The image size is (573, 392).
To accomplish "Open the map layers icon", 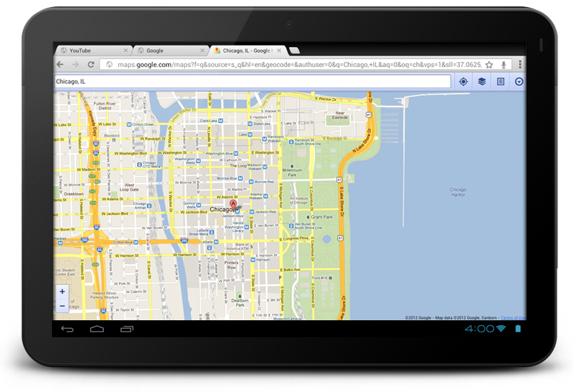I will coord(482,82).
